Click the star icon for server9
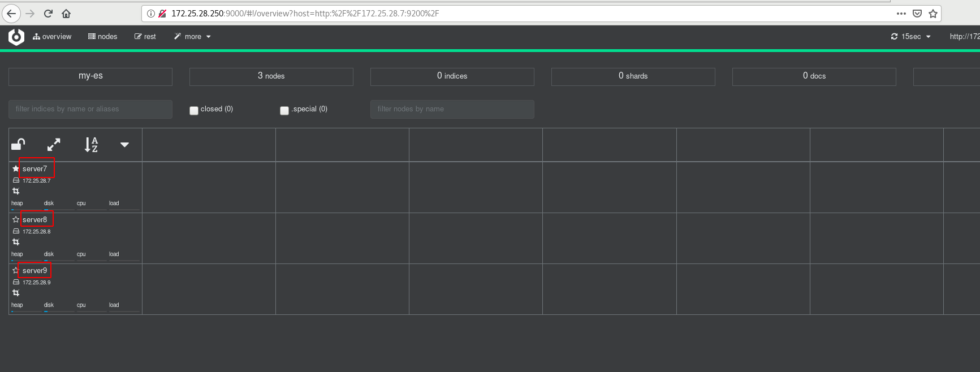Viewport: 980px width, 372px height. pos(16,270)
